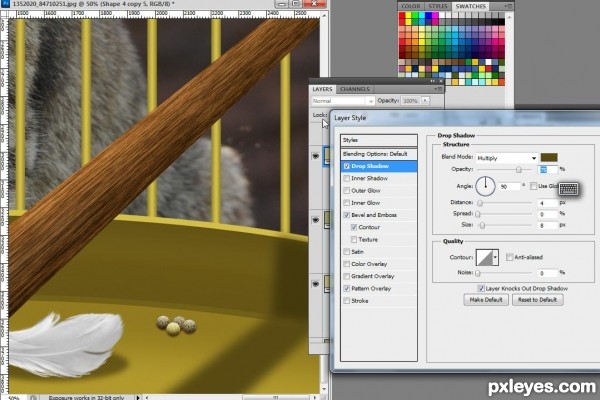The height and width of the screenshot is (400, 600).
Task: Click the Photoshop document icon in title bar
Action: [x=5, y=3]
